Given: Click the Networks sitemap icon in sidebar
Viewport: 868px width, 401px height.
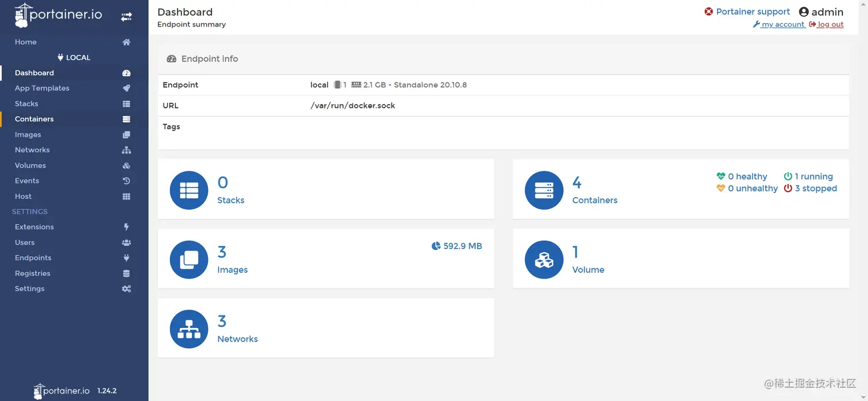Looking at the screenshot, I should coord(126,150).
